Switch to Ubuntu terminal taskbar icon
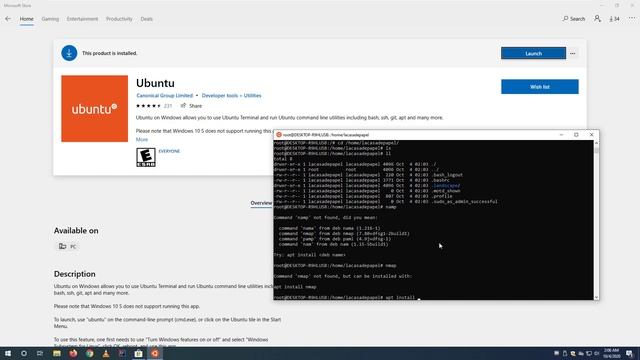Screen dimensions: 640x360 (155, 353)
